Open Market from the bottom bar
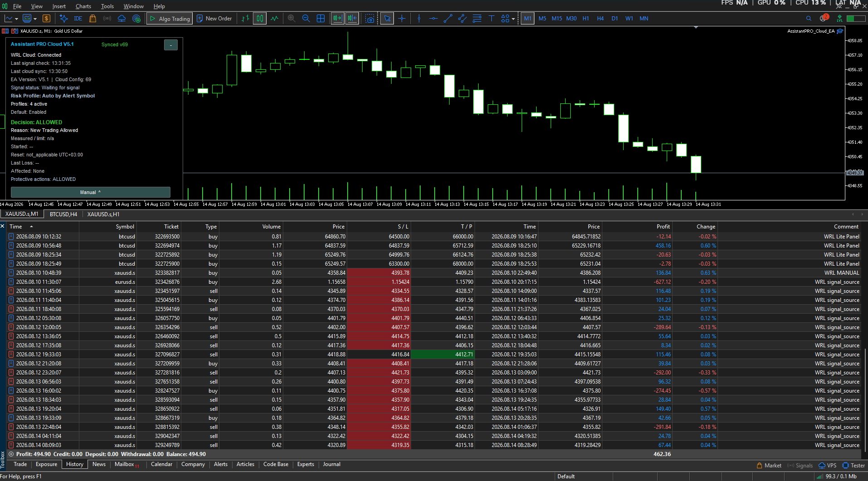 pos(769,466)
